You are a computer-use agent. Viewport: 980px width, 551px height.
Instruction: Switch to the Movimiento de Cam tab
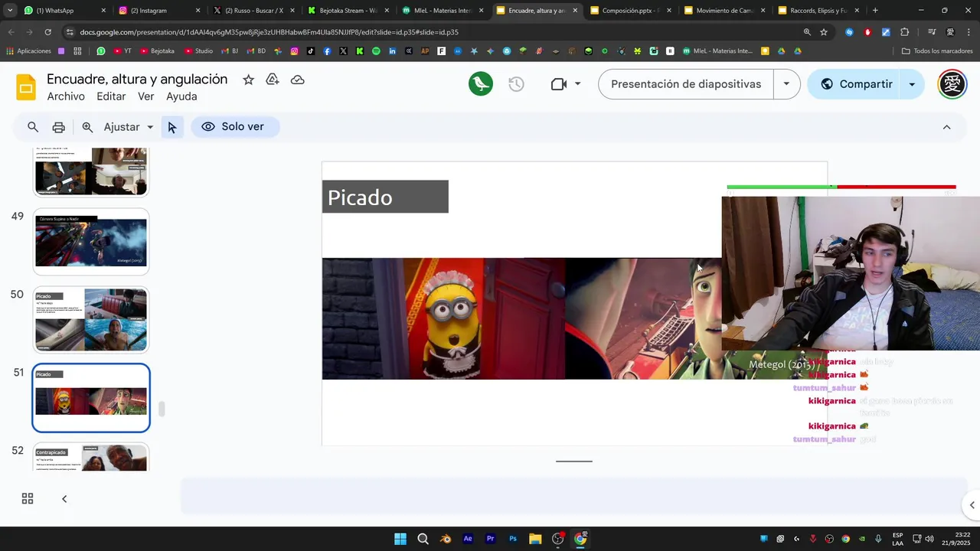pyautogui.click(x=725, y=11)
